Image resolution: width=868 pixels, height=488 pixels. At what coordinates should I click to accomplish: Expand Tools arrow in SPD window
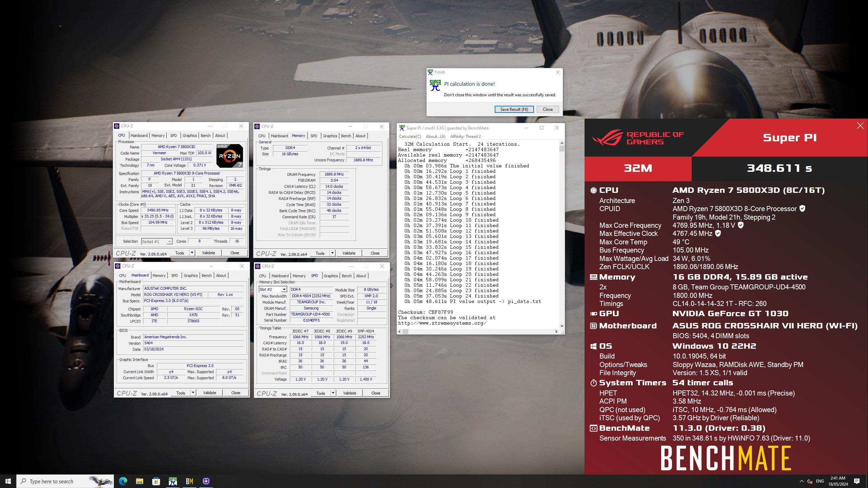pos(333,393)
